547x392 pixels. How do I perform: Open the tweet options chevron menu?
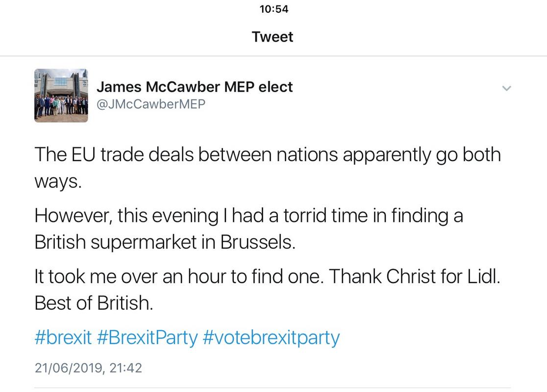pos(507,89)
